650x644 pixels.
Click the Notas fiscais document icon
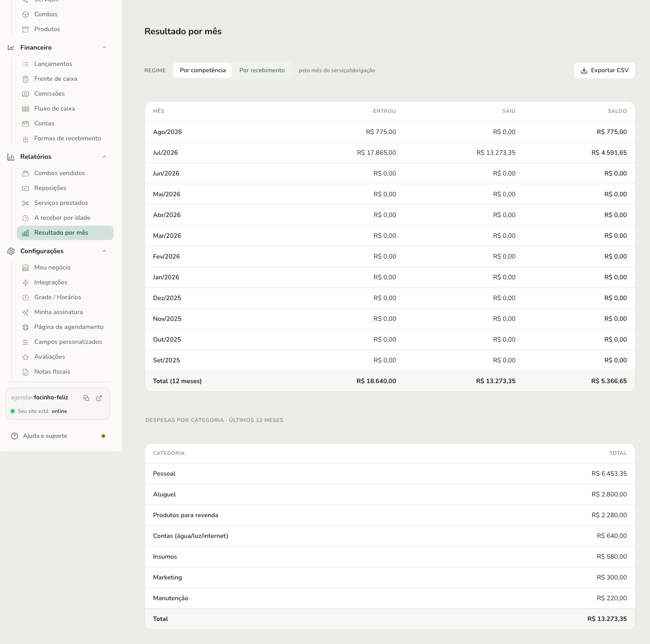26,372
